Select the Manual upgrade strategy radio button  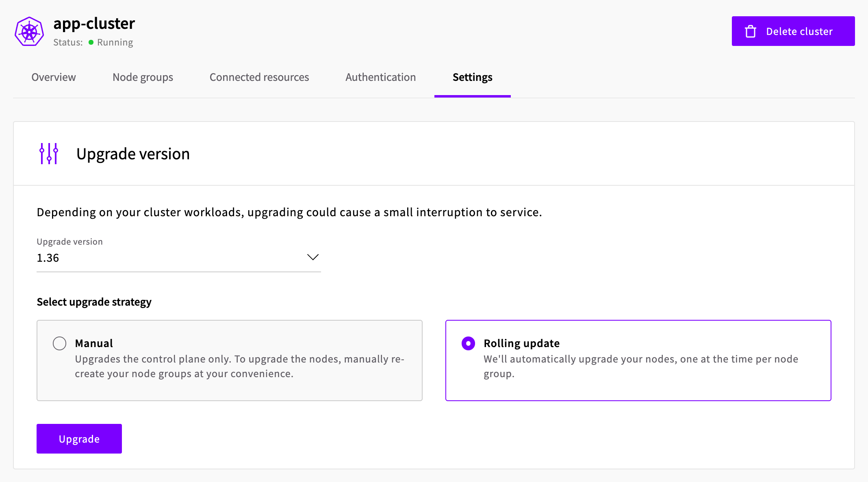[x=60, y=343]
